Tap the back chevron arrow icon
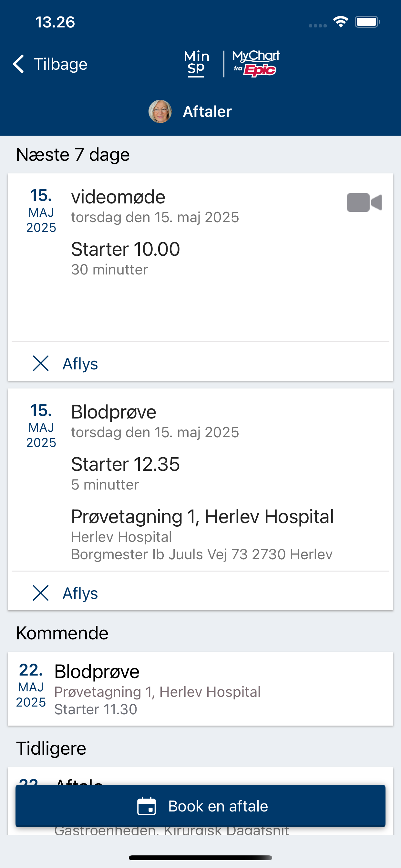Viewport: 401px width, 868px height. tap(18, 64)
